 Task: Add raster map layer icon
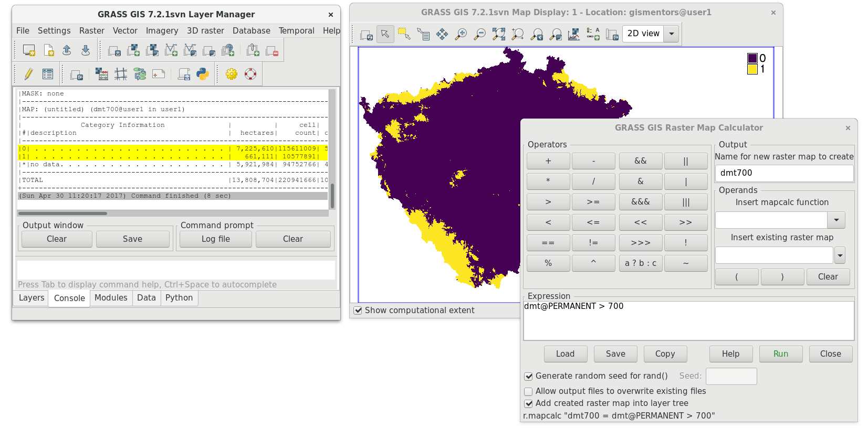coord(133,50)
